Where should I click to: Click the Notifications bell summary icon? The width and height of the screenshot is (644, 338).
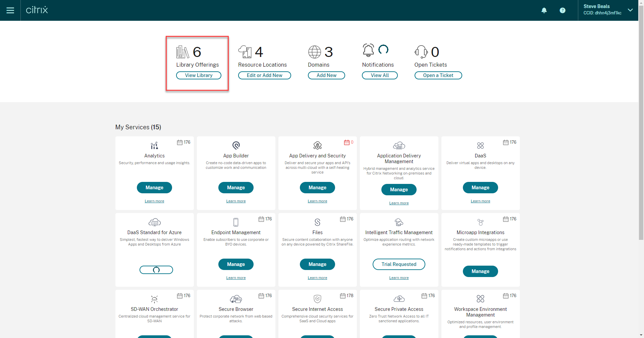click(368, 50)
